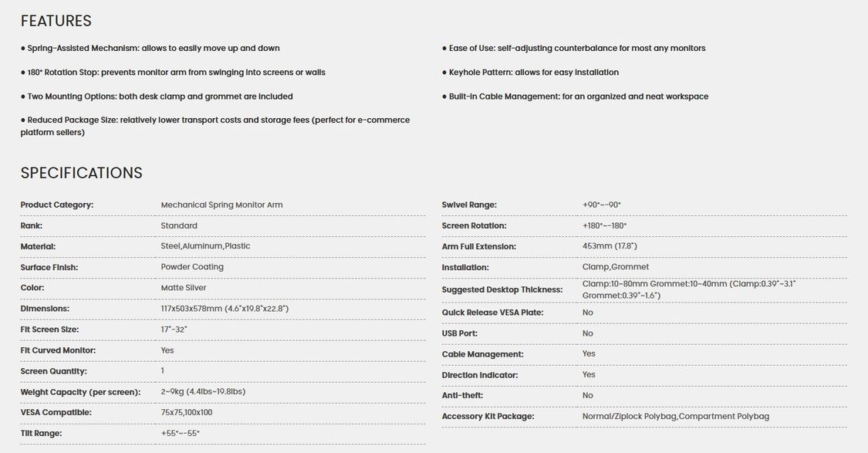
Task: Select the Dimensions value 117x503x578mm
Action: point(225,309)
